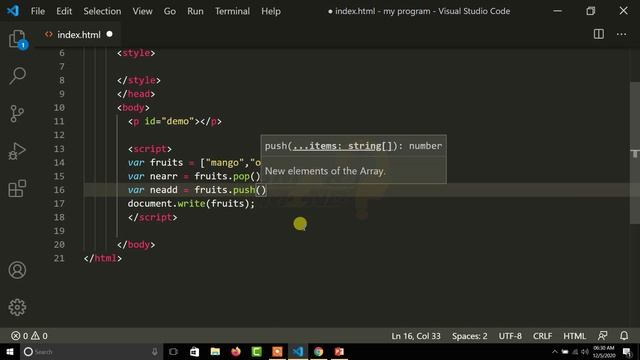The width and height of the screenshot is (640, 360).
Task: Click the '<p id="demo"></p>' line
Action: pyautogui.click(x=175, y=121)
